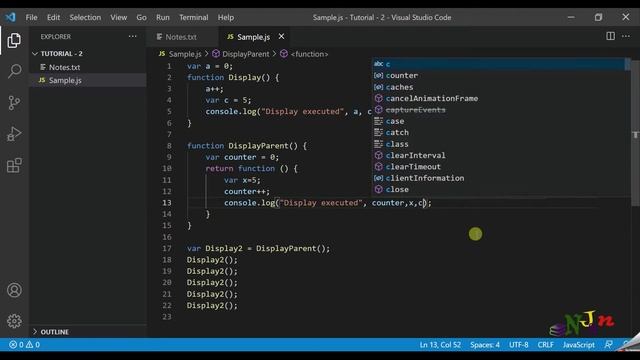
Task: Click 'var x=5;' on line 11
Action: (242, 180)
